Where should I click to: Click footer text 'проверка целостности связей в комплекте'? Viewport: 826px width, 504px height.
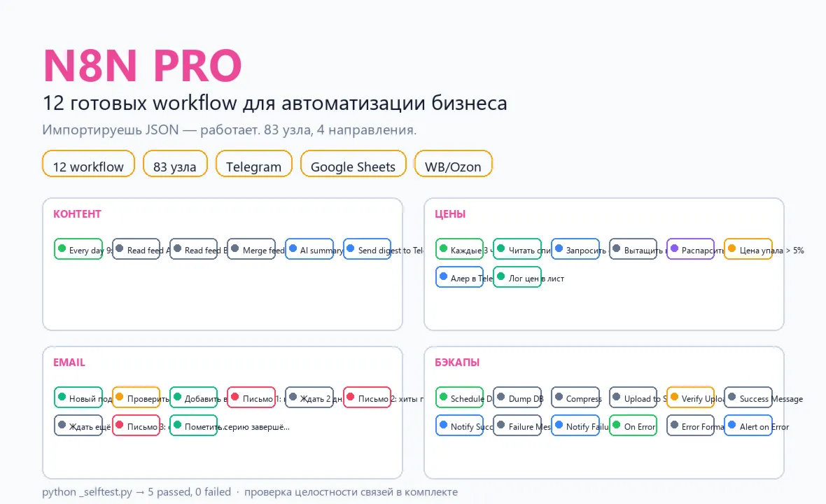pyautogui.click(x=351, y=492)
